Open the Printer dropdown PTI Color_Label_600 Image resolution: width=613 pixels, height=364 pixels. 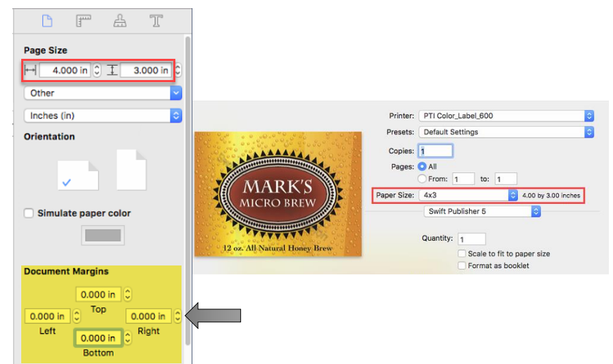(x=505, y=116)
